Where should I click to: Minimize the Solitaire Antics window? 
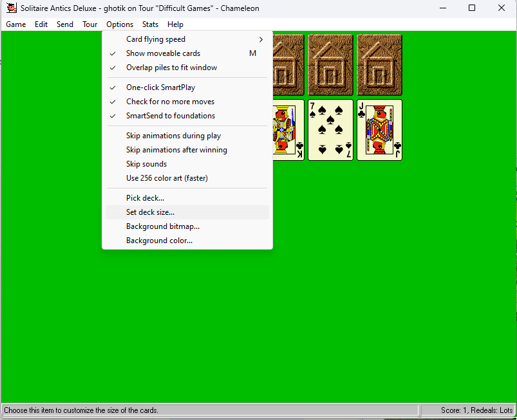tap(443, 8)
